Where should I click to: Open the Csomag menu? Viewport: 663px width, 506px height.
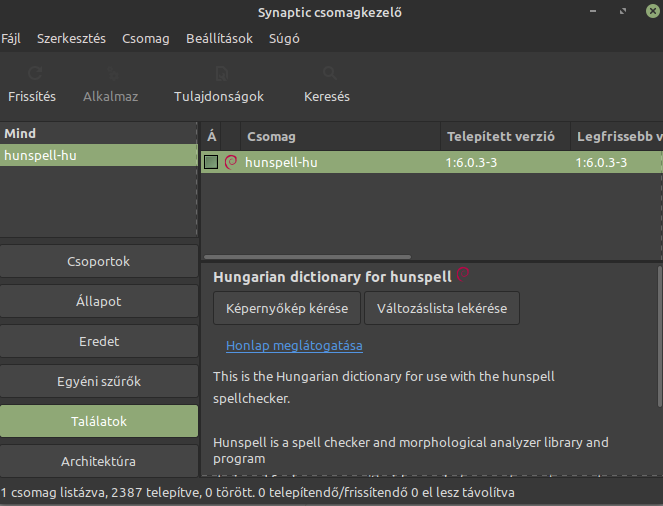point(146,38)
